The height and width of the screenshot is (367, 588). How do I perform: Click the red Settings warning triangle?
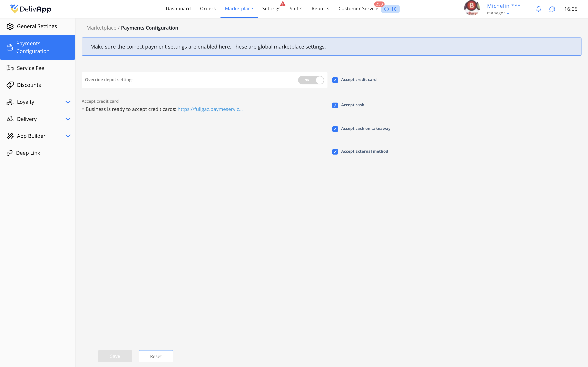283,4
